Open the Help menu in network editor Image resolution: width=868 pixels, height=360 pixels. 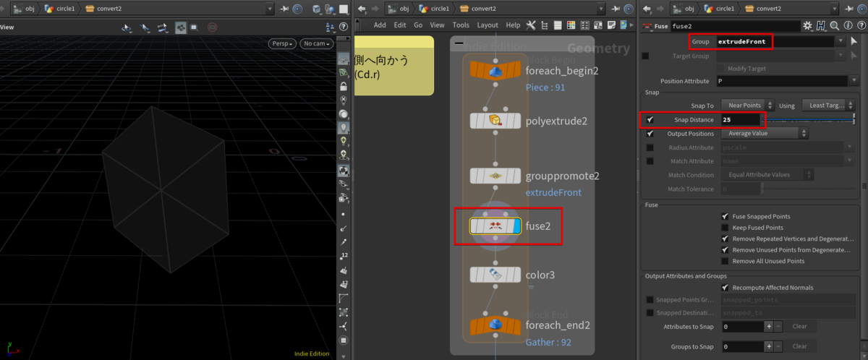513,25
